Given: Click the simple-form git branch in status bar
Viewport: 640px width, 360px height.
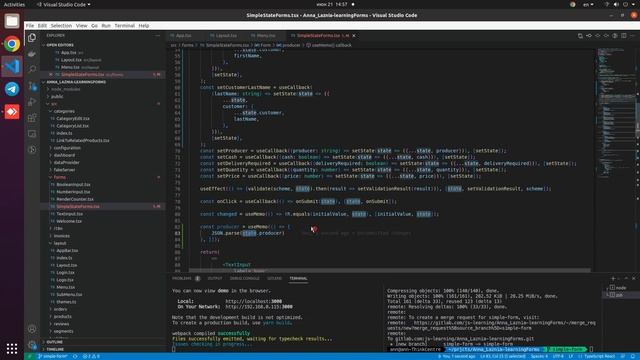Looking at the screenshot, I should [53, 356].
